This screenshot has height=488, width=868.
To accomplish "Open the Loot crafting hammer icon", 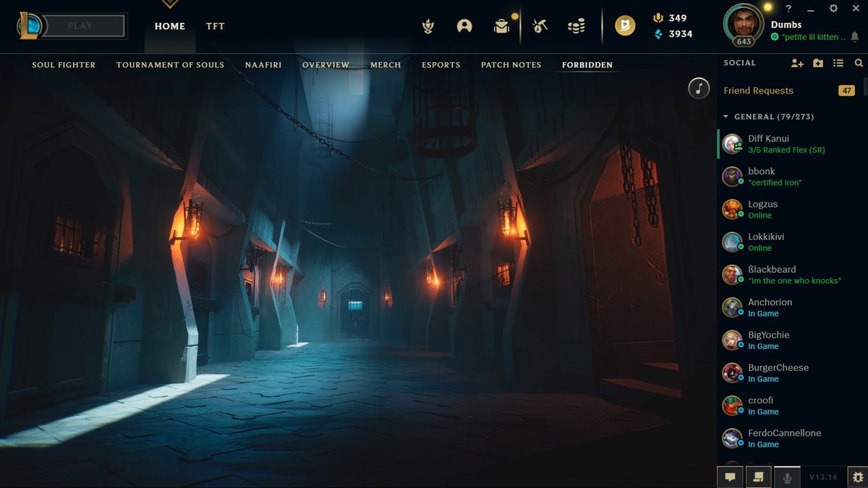I will (540, 27).
